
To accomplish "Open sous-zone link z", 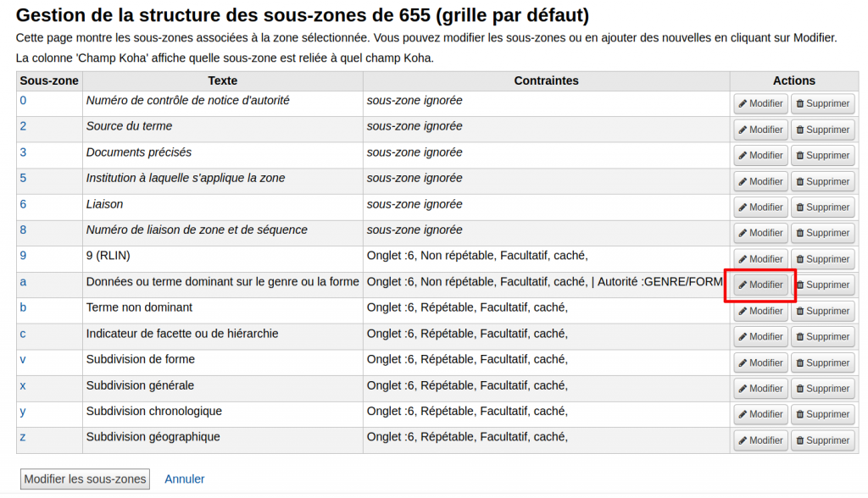I will click(23, 437).
